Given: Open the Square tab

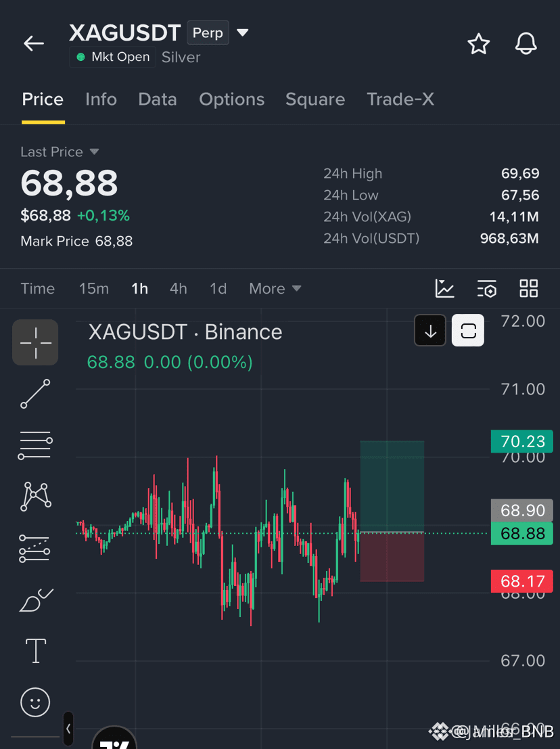Looking at the screenshot, I should point(315,99).
